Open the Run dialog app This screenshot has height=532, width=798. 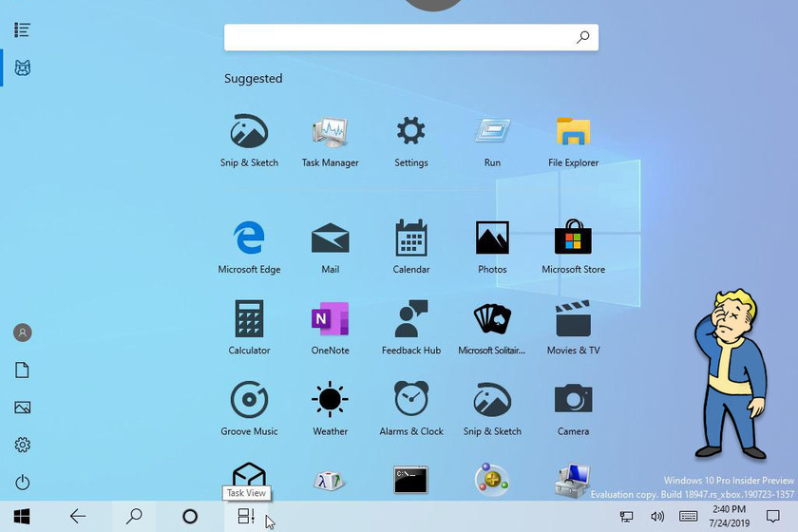click(492, 140)
